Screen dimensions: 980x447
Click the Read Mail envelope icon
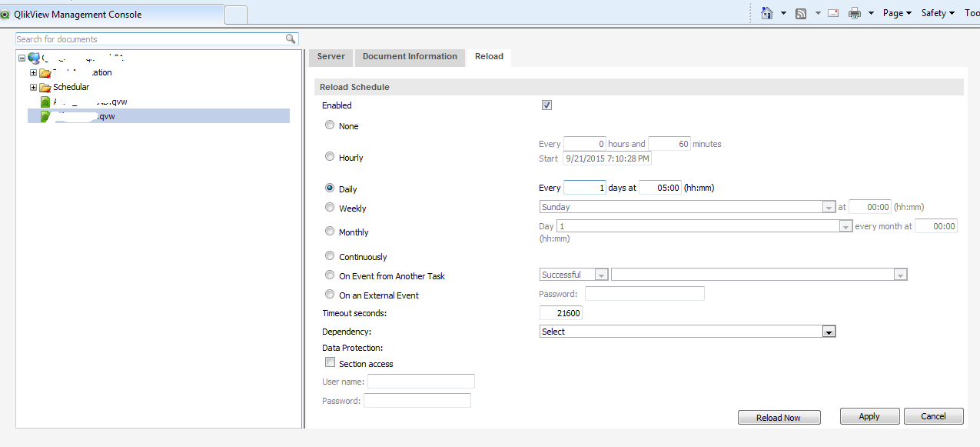(x=832, y=13)
